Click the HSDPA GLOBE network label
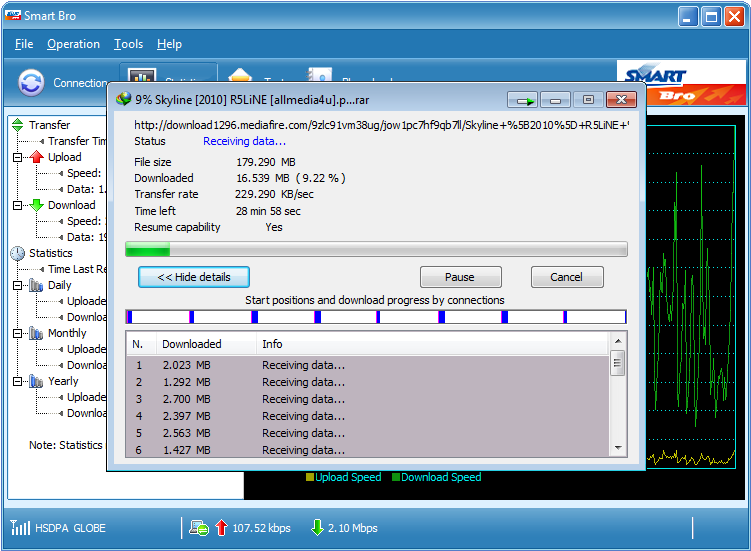 (70, 528)
